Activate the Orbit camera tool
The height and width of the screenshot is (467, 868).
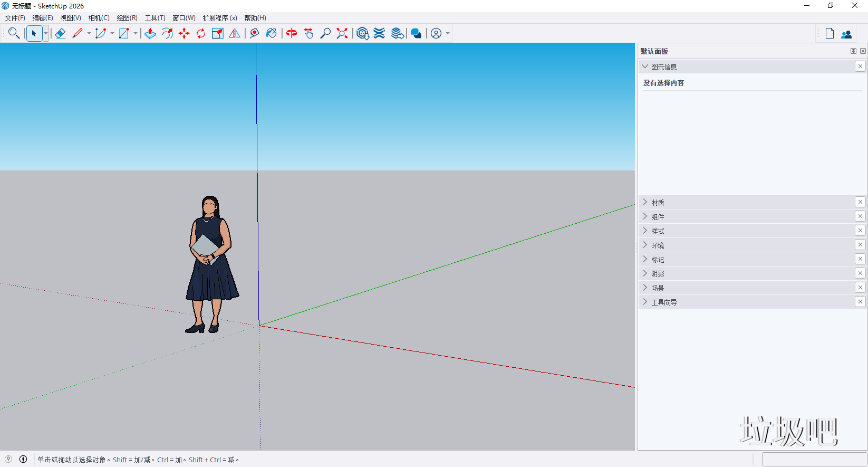point(292,33)
